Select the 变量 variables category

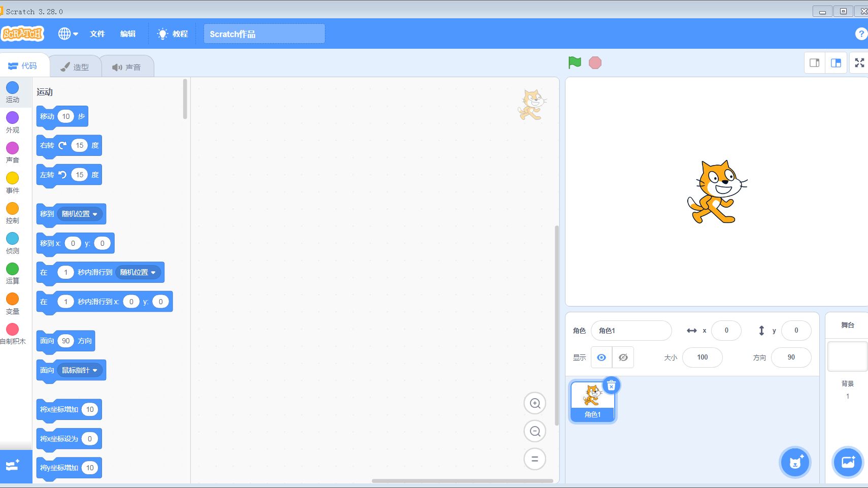(x=13, y=304)
